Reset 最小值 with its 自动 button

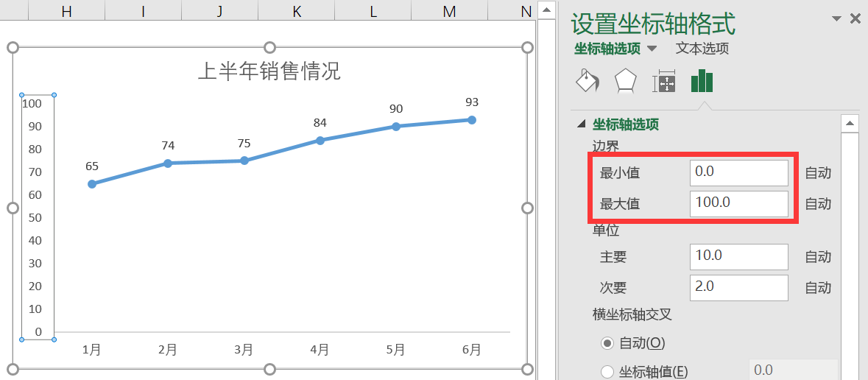818,173
